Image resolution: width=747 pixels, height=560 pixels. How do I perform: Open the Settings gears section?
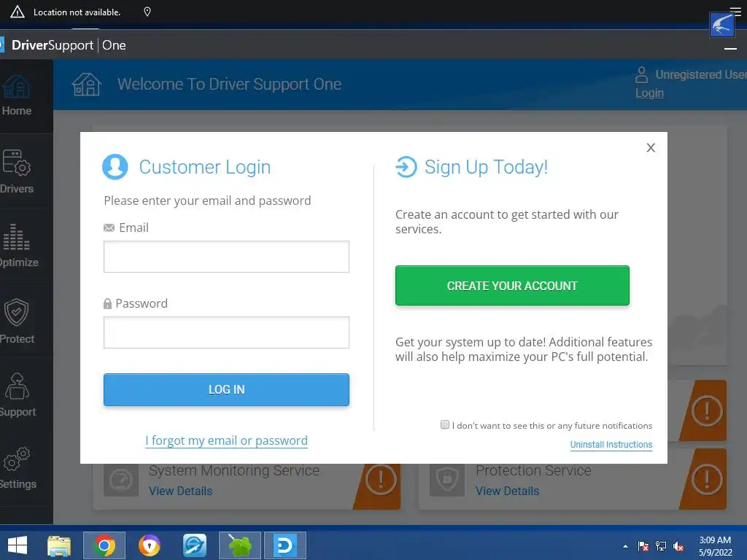(x=18, y=469)
